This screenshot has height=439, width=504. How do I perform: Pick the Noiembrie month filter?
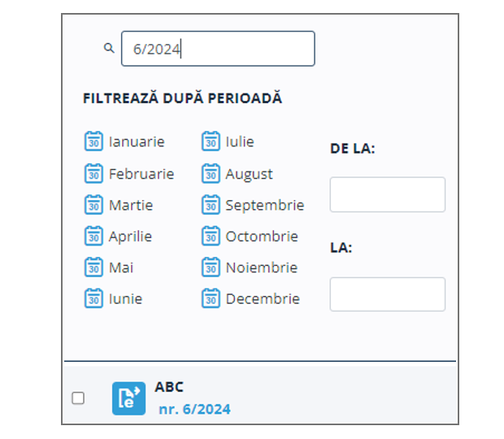[x=261, y=267]
